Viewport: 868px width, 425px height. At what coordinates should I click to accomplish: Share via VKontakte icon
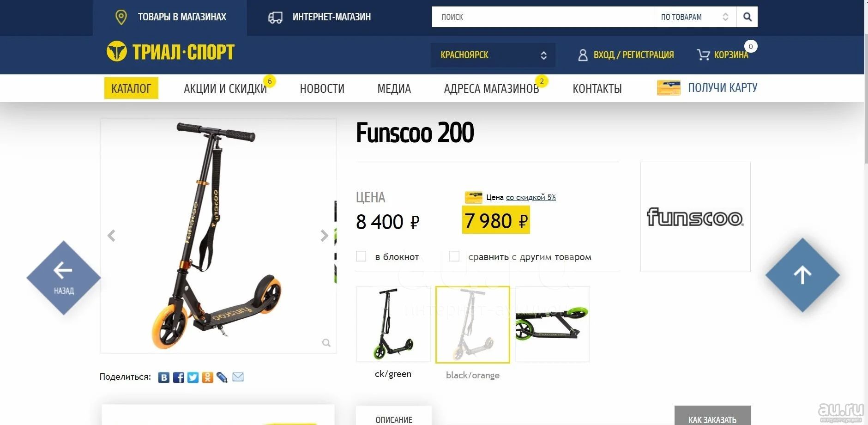(x=163, y=377)
